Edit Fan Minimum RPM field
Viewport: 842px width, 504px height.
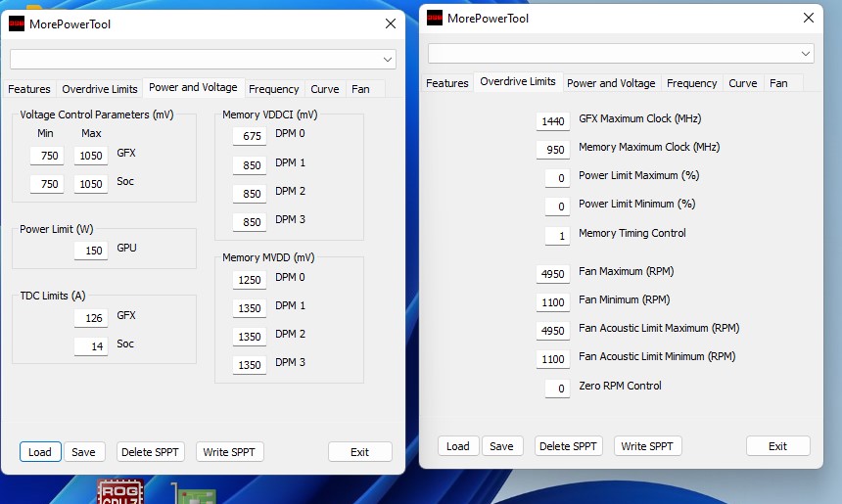click(x=552, y=302)
